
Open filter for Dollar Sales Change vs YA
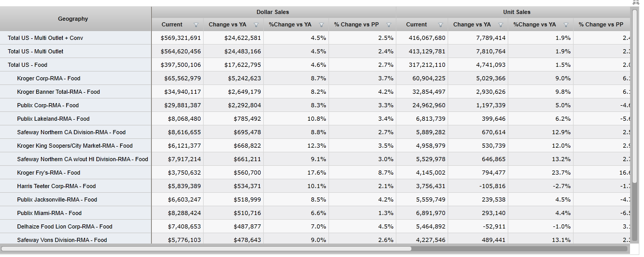coord(256,25)
